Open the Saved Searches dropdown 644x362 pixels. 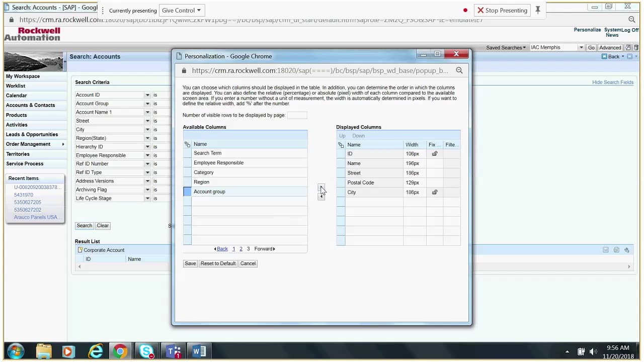[506, 48]
